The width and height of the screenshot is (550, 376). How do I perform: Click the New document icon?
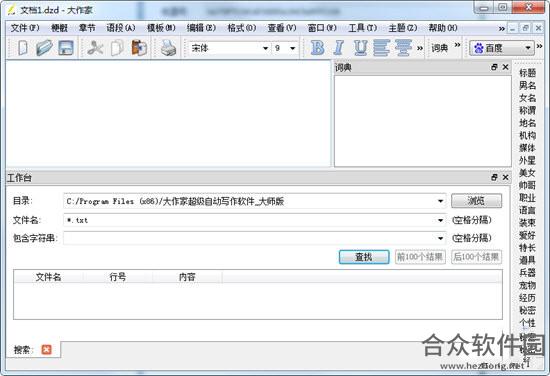click(x=23, y=48)
